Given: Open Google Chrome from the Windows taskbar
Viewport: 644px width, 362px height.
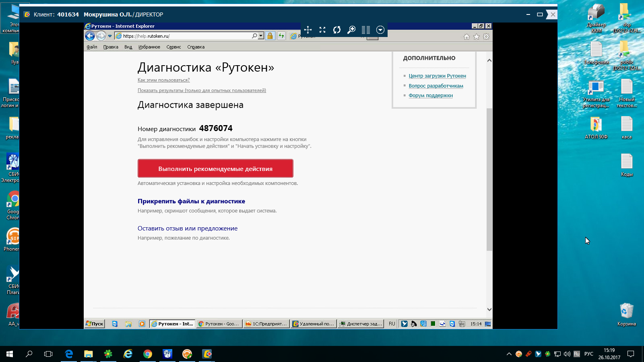Looking at the screenshot, I should tap(148, 354).
